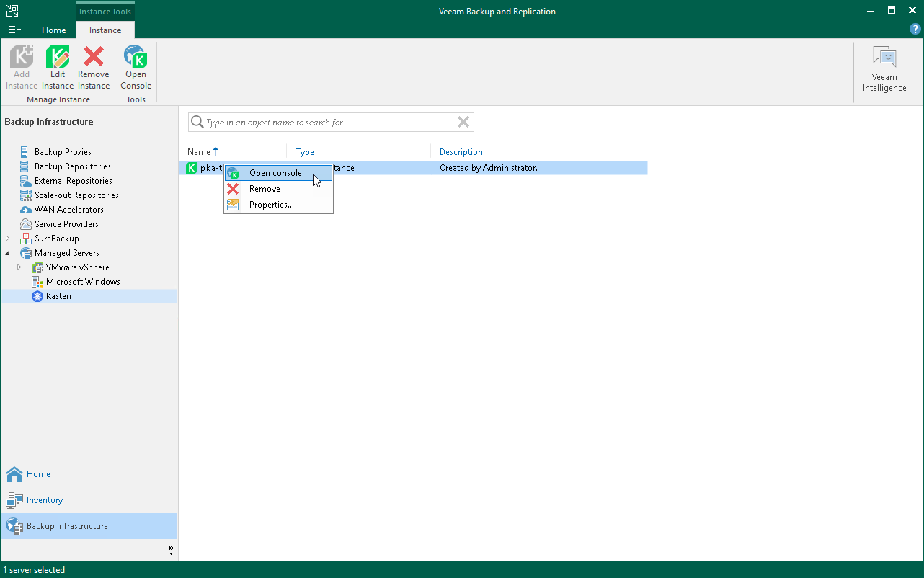Expand the VMware vSphere tree node
This screenshot has height=578, width=924.
tap(19, 267)
